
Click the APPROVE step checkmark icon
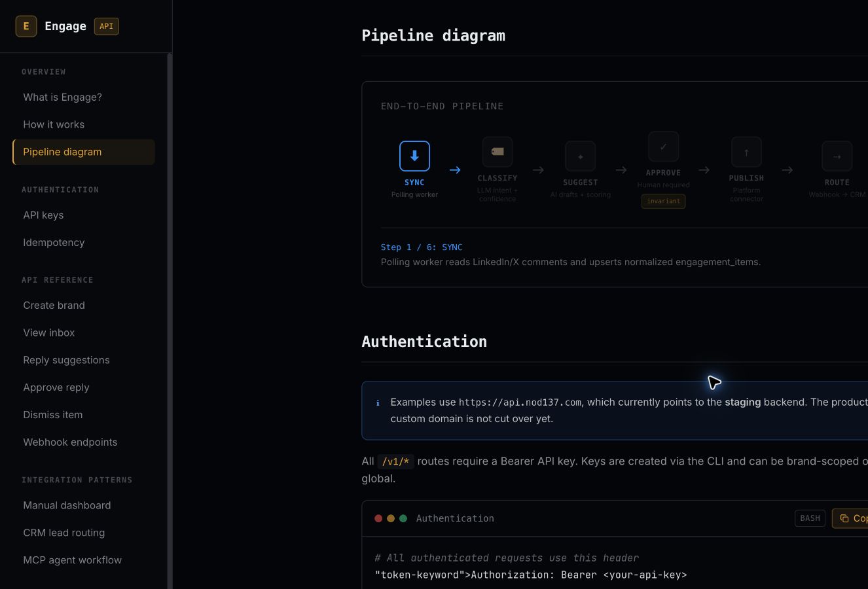point(663,147)
